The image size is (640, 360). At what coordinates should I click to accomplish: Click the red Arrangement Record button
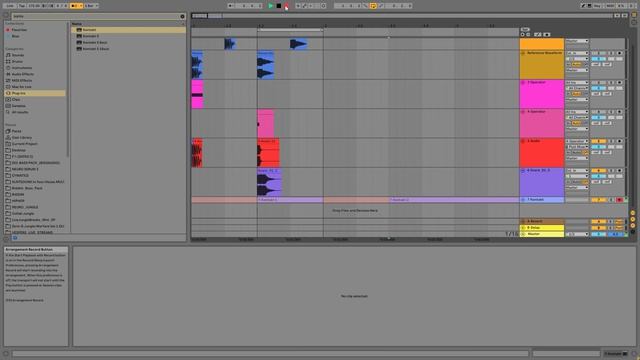(287, 6)
